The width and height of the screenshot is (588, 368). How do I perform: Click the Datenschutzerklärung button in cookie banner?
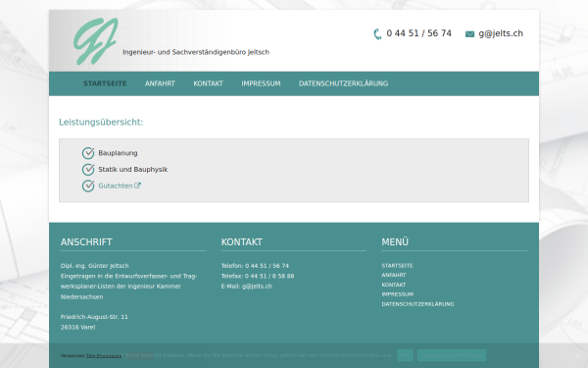[x=452, y=355]
